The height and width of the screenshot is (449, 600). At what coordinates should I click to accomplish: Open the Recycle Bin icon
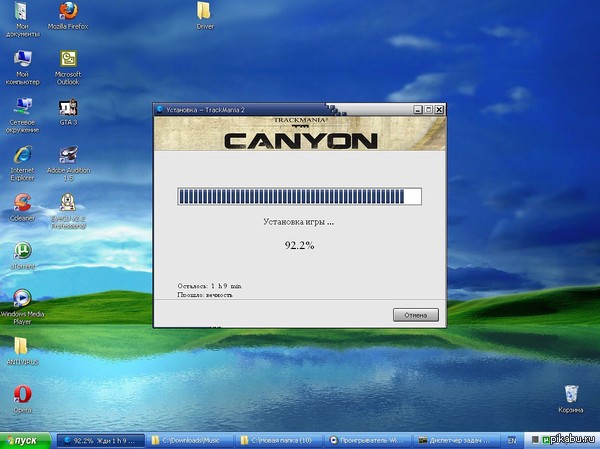pyautogui.click(x=571, y=399)
